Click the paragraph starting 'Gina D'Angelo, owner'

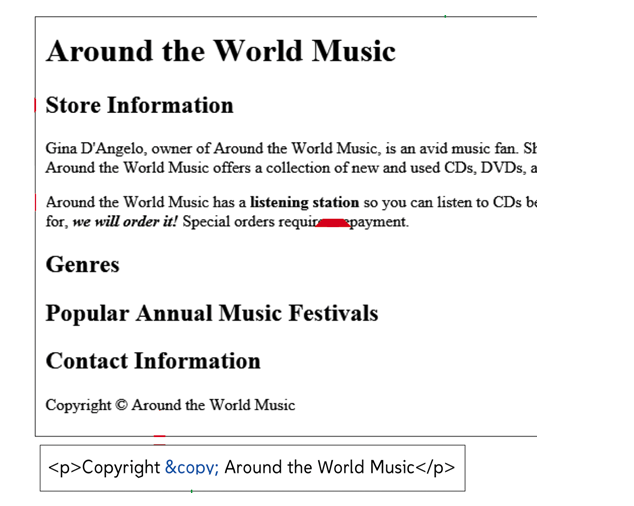[x=291, y=158]
